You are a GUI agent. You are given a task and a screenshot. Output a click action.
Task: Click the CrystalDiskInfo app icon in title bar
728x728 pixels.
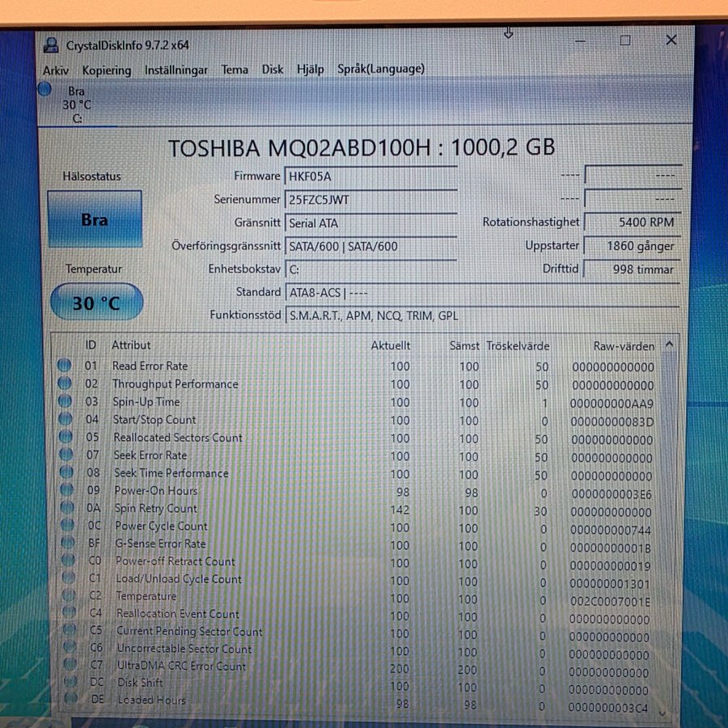click(51, 45)
